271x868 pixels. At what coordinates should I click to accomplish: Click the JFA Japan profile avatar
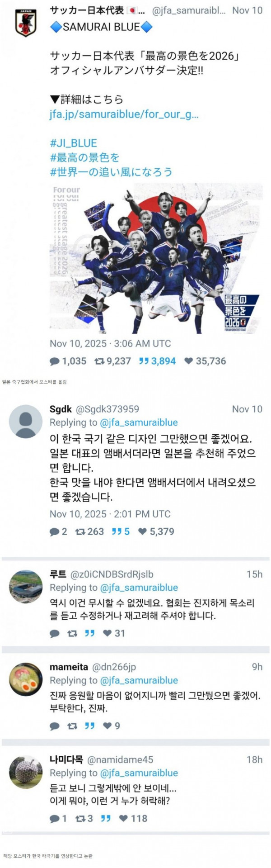[25, 23]
